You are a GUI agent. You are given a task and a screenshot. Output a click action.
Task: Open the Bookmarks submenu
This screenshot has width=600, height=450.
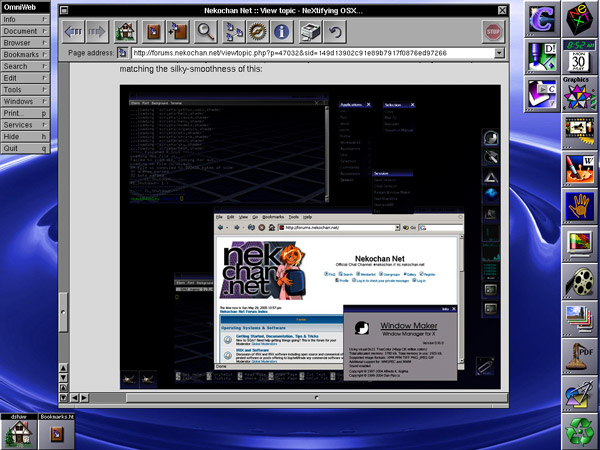(25, 54)
